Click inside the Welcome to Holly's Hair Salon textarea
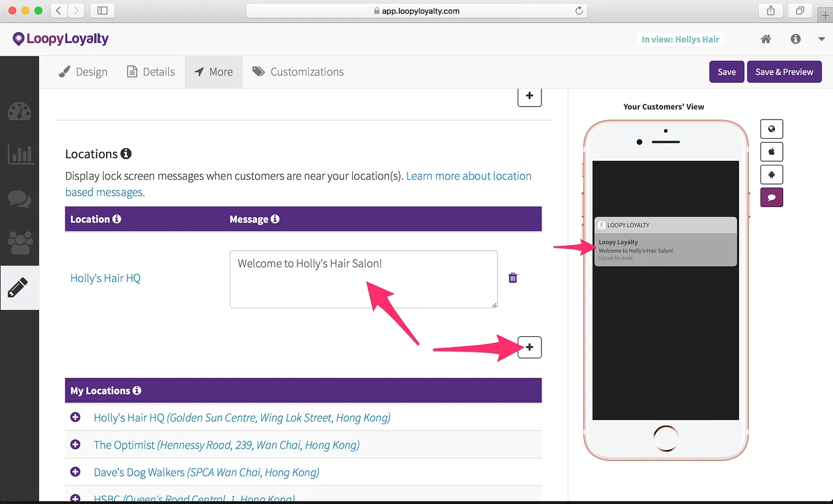Screen dimensions: 833x504 point(364,279)
